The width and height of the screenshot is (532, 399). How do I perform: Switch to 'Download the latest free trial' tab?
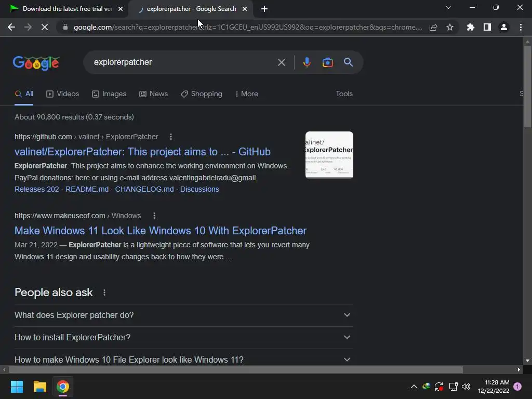pyautogui.click(x=64, y=9)
